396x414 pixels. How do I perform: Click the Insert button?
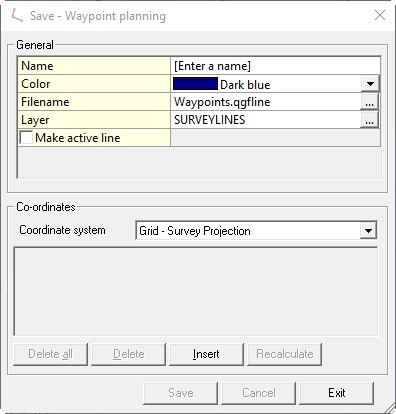point(206,354)
